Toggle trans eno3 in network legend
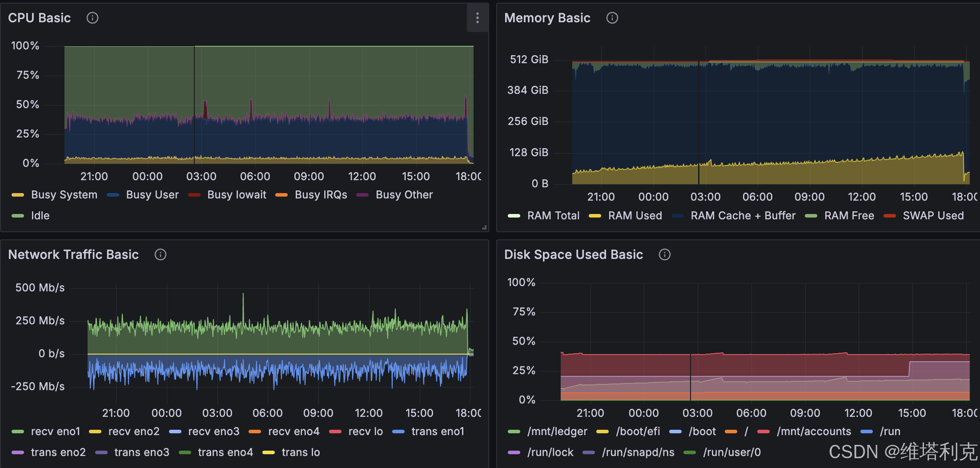The image size is (980, 468). (142, 452)
